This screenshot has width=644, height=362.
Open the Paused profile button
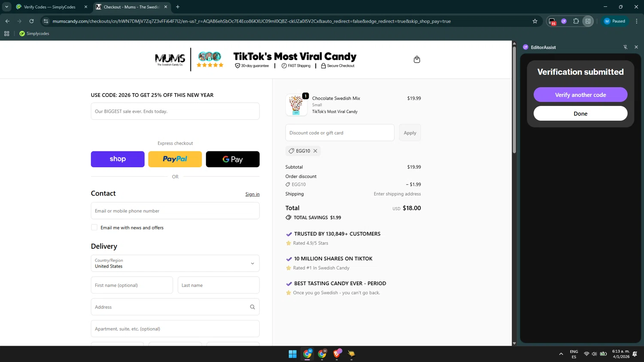click(x=615, y=21)
